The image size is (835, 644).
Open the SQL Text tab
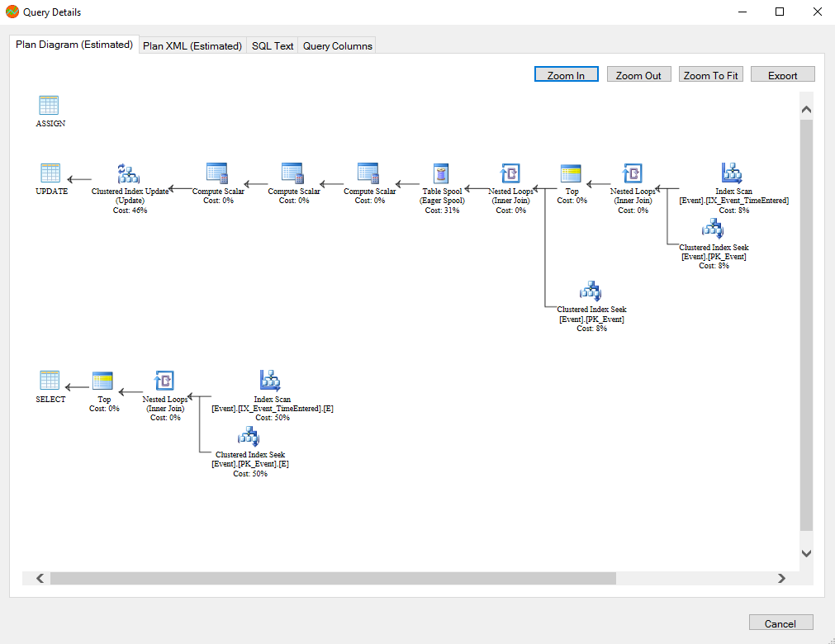click(273, 45)
